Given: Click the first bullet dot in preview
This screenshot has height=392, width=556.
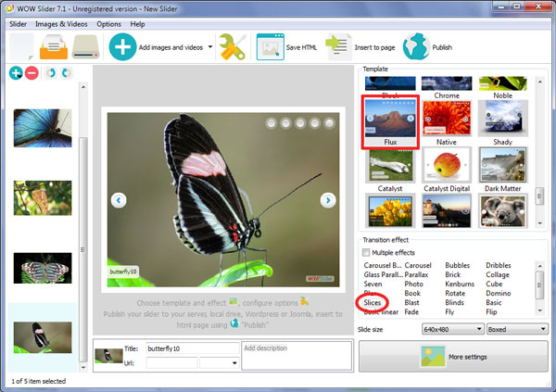Looking at the screenshot, I should pyautogui.click(x=272, y=123).
